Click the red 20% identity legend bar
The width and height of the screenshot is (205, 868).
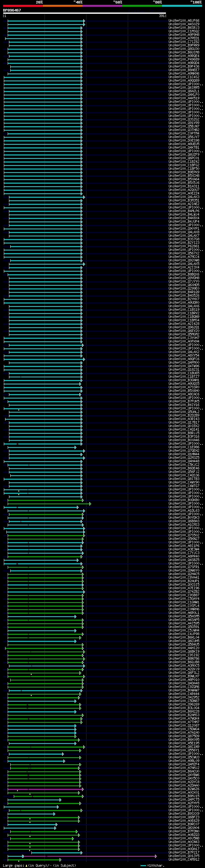pyautogui.click(x=23, y=6)
